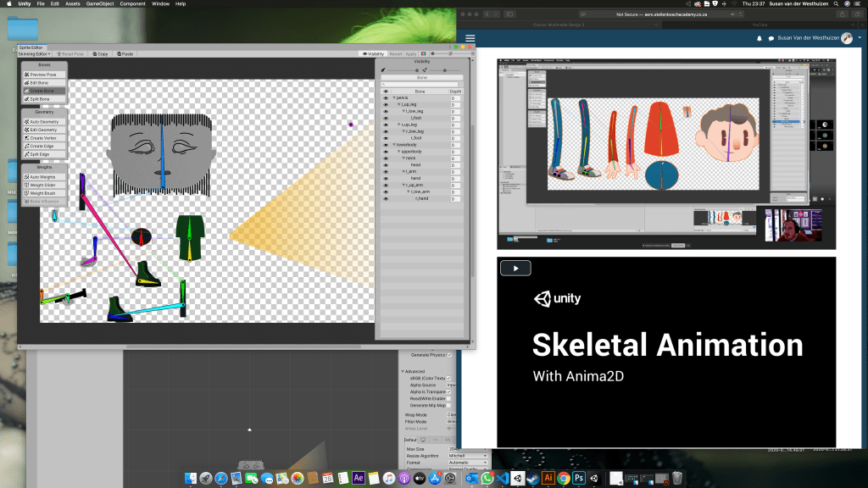Toggle visibility eye for pelvis bone
This screenshot has height=488, width=868.
click(386, 98)
